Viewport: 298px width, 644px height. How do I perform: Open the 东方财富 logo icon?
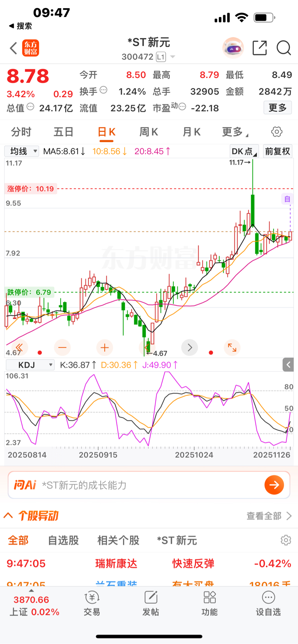(31, 48)
